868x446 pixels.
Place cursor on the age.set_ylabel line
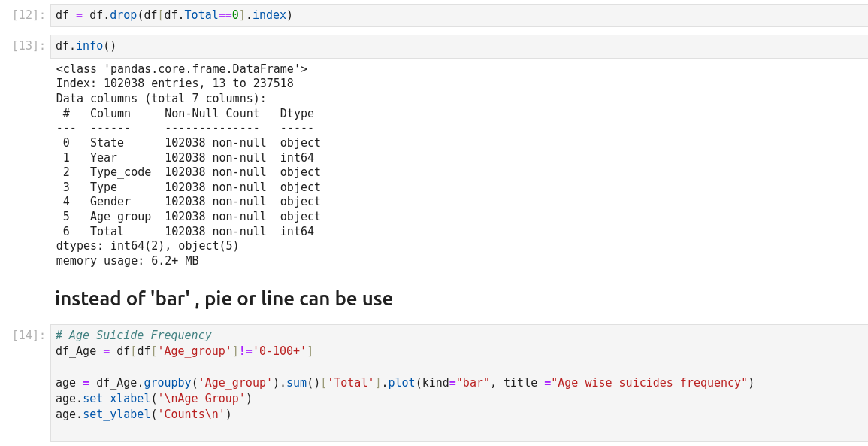[x=144, y=414]
